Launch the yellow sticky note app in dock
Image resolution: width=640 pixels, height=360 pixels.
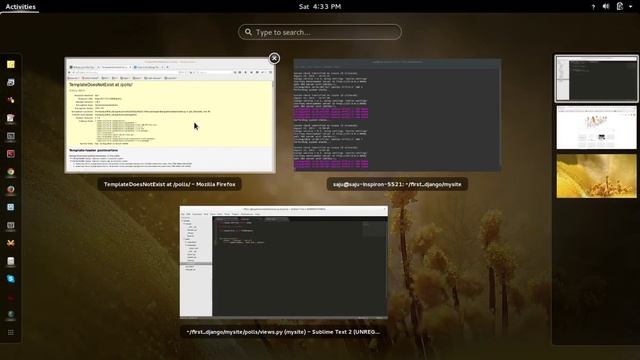[11, 64]
